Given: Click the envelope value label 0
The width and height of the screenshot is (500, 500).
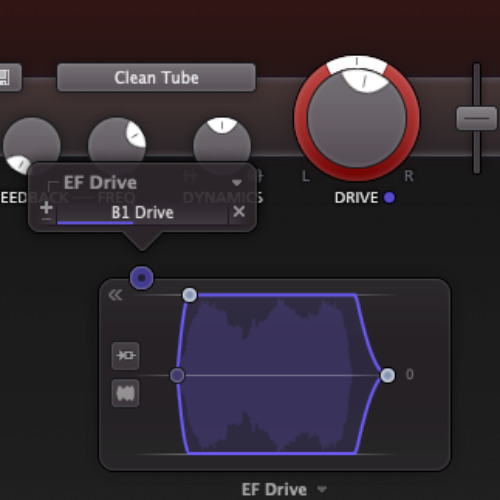Looking at the screenshot, I should point(410,375).
